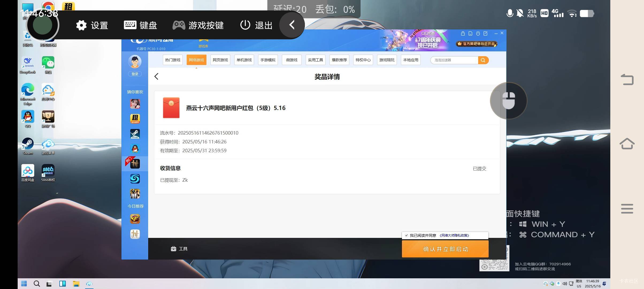This screenshot has width=644, height=289.
Task: Switch to the 手游模拟 tab
Action: pos(268,60)
